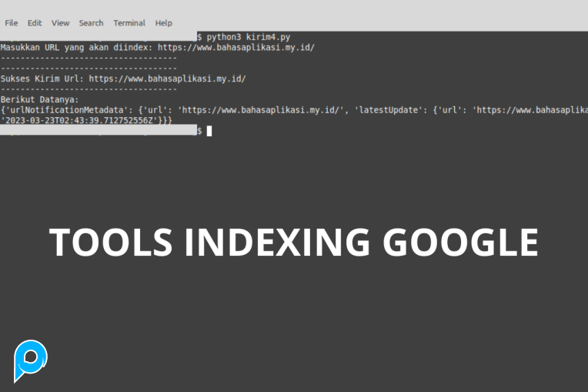Click the urlNotificationMetadata key in output
This screenshot has width=588, height=392.
[x=59, y=110]
